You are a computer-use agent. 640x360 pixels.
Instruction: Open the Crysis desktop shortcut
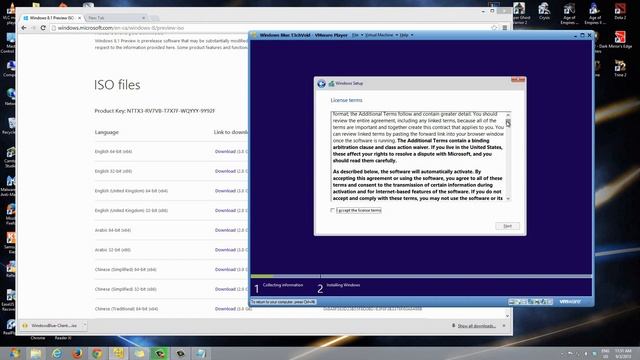(544, 11)
